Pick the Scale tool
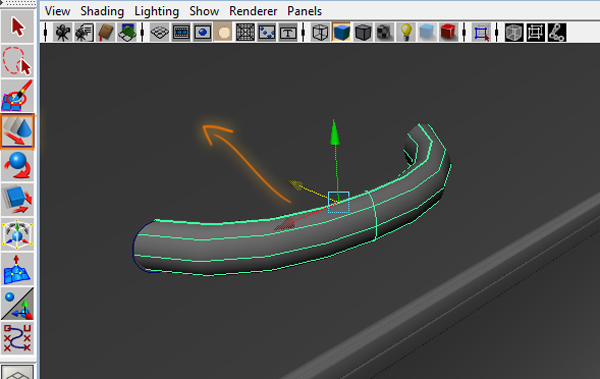 18,200
